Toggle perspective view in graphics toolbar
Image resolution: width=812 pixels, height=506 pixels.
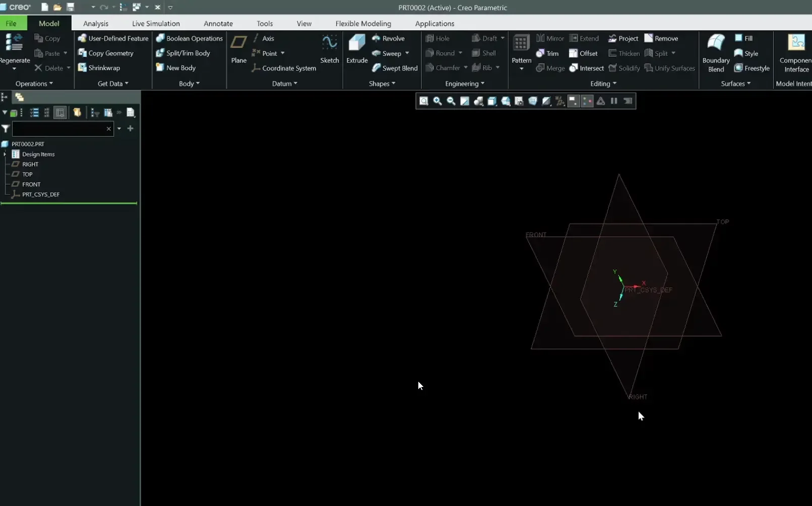(533, 101)
